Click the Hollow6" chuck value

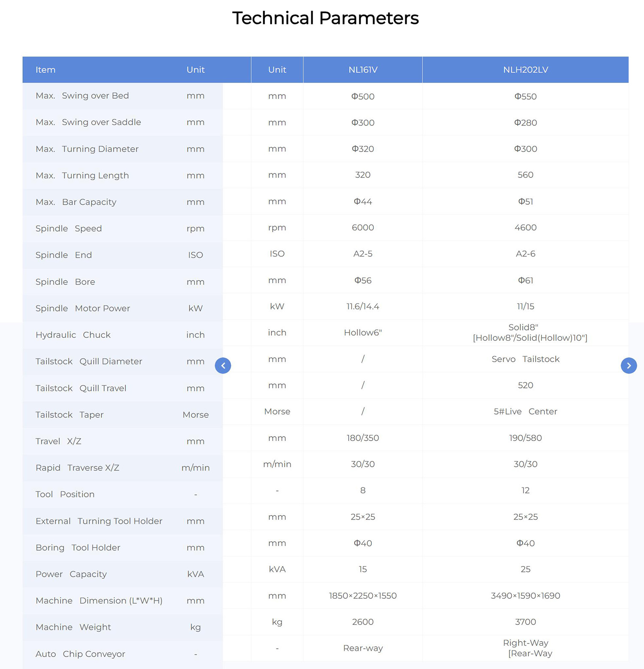point(363,333)
